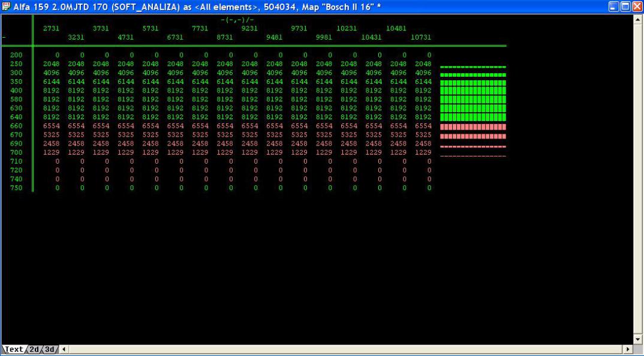This screenshot has height=356, width=644.
Task: Select column header 10731
Action: tap(421, 37)
